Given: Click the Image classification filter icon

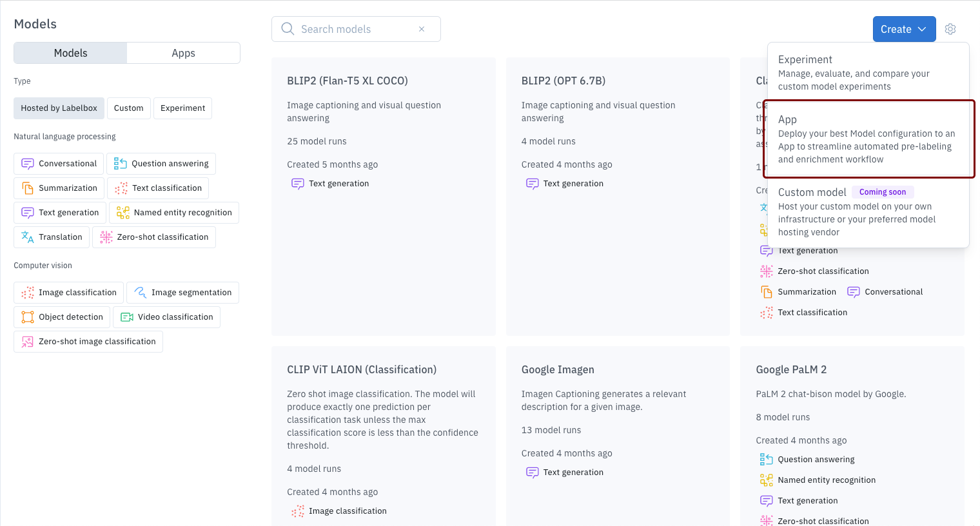Looking at the screenshot, I should (x=28, y=293).
